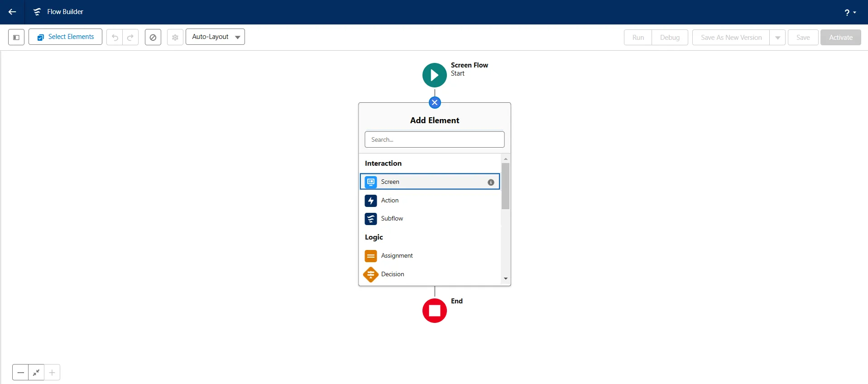Click the fit-to-view canvas button
The height and width of the screenshot is (384, 868).
pos(36,373)
